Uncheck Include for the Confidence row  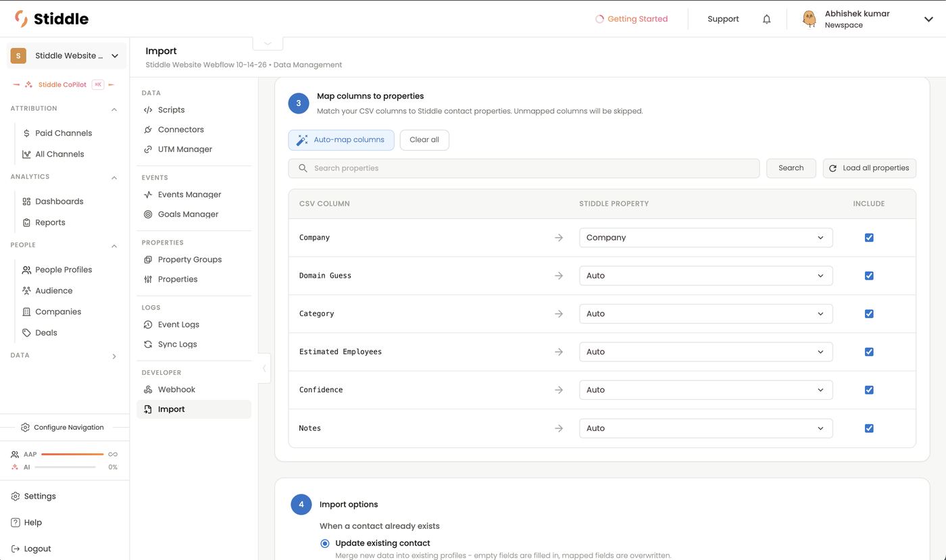coord(869,390)
